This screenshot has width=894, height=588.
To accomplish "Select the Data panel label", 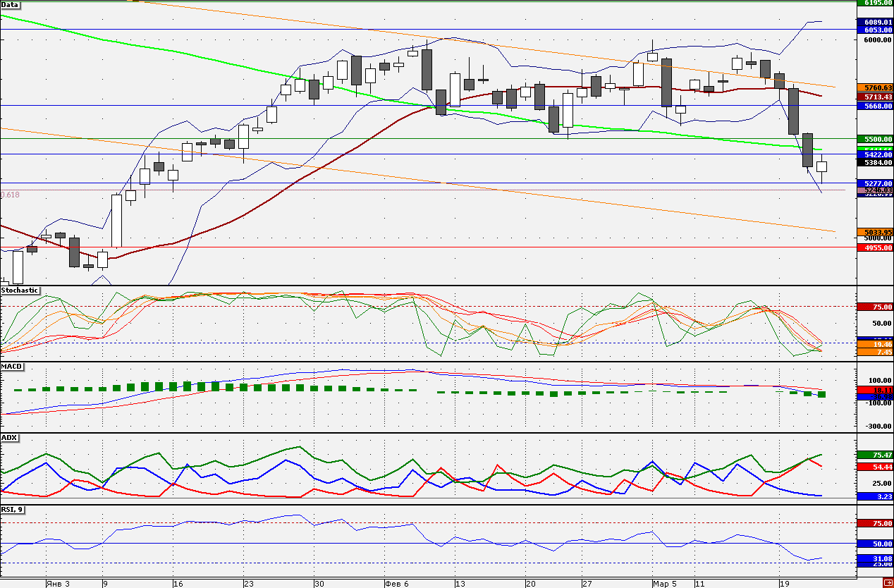I will pos(11,4).
